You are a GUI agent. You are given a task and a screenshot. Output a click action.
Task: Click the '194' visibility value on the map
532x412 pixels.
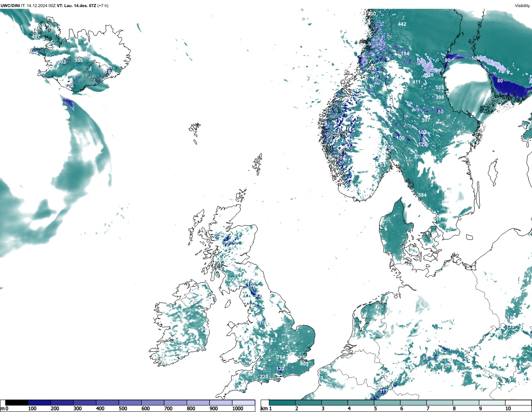pos(405,54)
